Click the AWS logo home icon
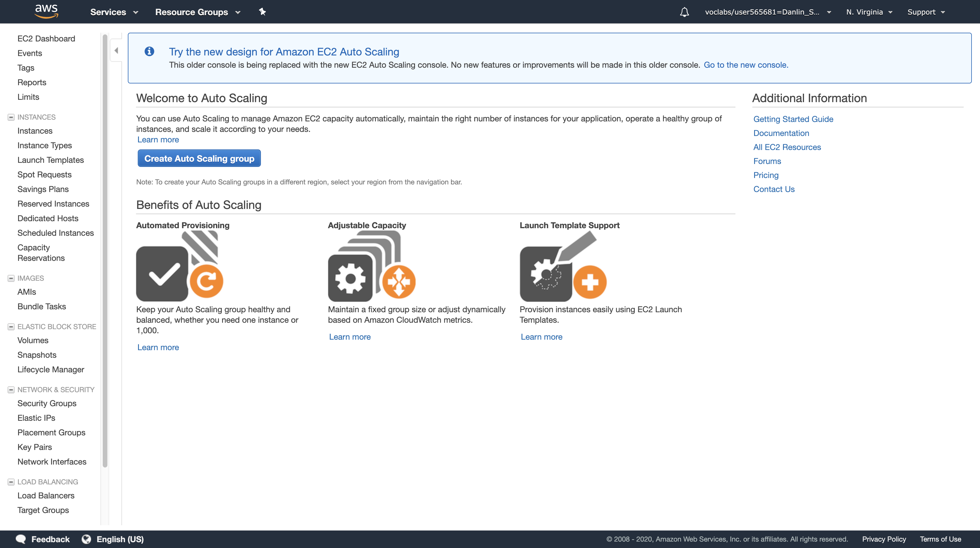Image resolution: width=980 pixels, height=548 pixels. pyautogui.click(x=46, y=11)
